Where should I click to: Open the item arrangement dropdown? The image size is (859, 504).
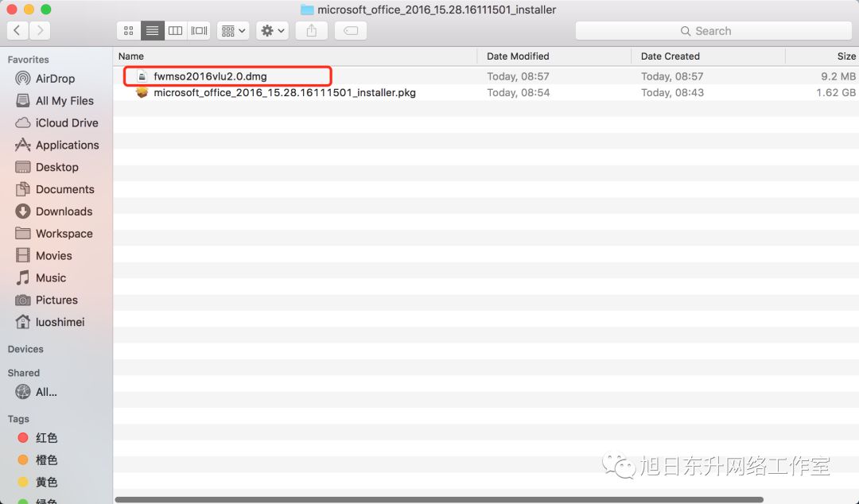[x=233, y=31]
